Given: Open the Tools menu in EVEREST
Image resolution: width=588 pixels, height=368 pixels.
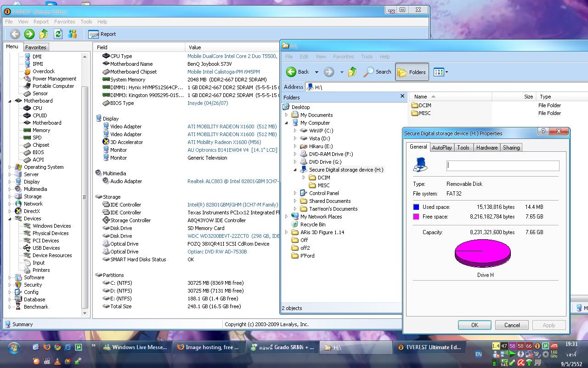Looking at the screenshot, I should 86,22.
